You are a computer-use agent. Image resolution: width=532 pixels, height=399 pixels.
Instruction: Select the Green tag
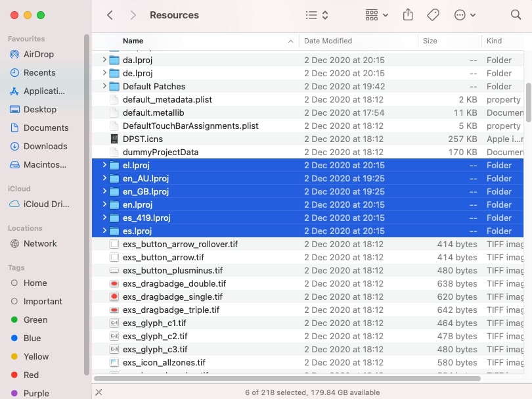point(29,319)
